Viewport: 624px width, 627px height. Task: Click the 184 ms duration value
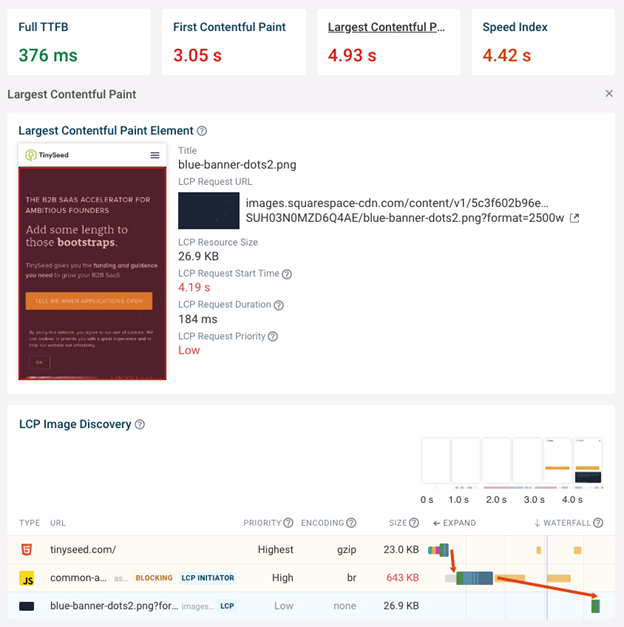(x=198, y=319)
